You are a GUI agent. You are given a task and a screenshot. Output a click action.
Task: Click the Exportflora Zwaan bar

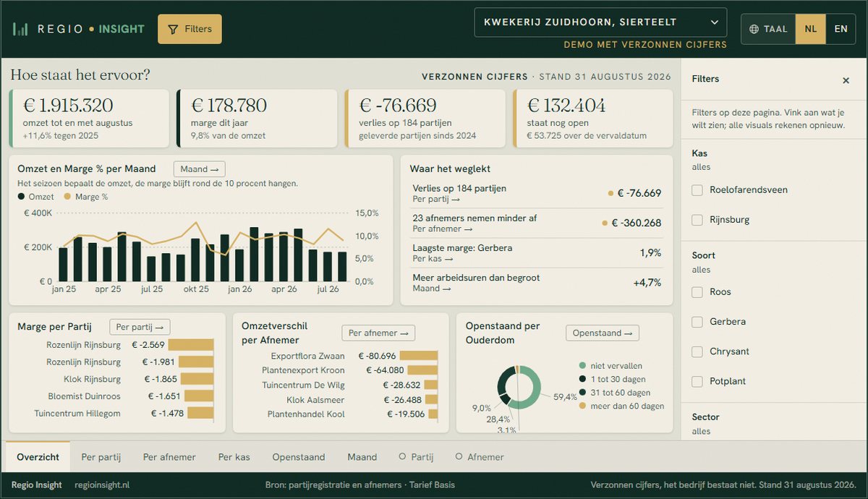click(x=419, y=356)
